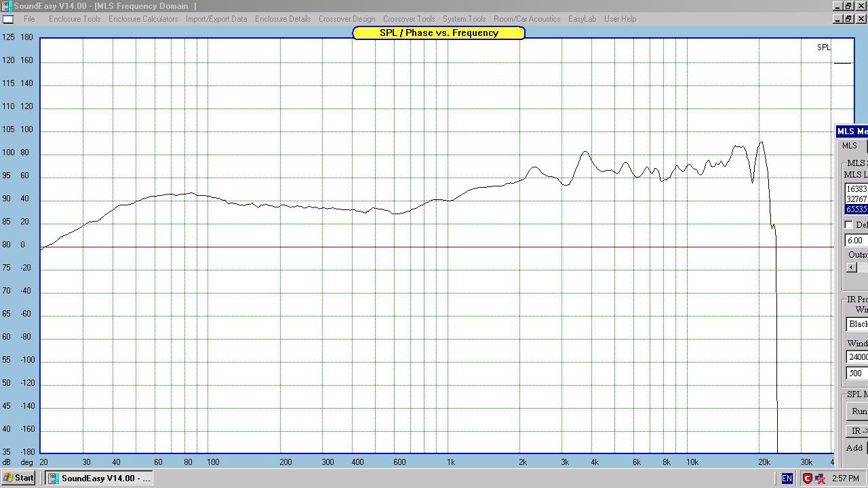Click the Windows Start button

point(18,478)
